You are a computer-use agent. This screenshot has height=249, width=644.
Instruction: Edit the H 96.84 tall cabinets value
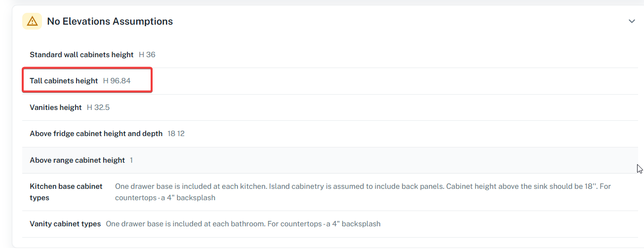point(117,81)
